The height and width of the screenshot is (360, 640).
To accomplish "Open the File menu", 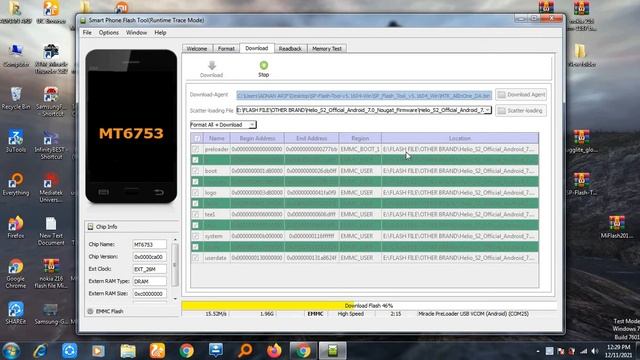I will coord(87,33).
